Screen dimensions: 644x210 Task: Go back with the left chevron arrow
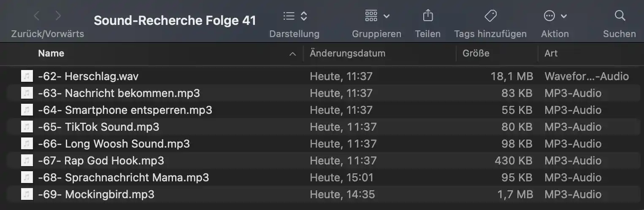click(x=37, y=16)
